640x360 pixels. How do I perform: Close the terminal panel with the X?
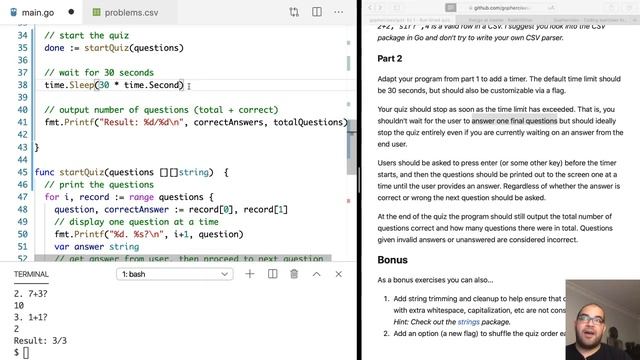[338, 274]
